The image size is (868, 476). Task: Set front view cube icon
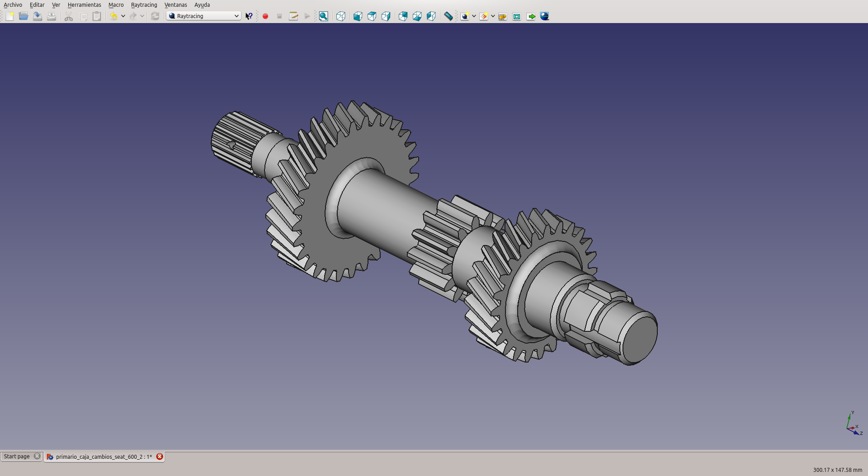358,16
